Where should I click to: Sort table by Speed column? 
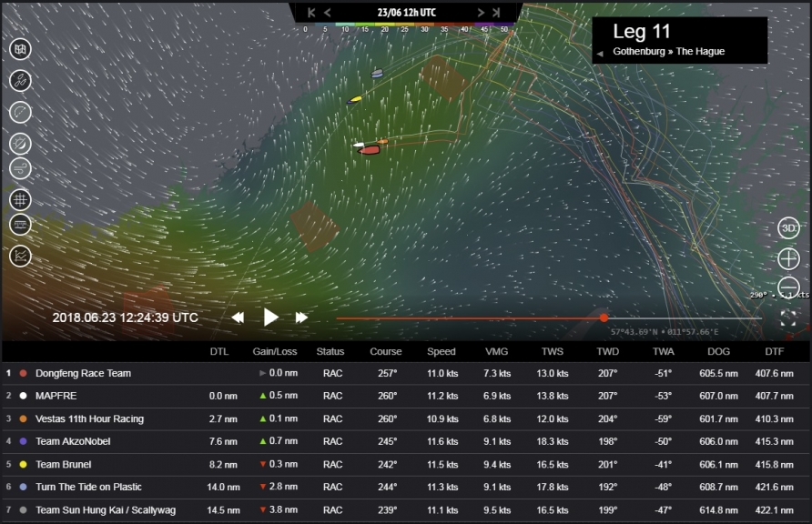pyautogui.click(x=442, y=352)
